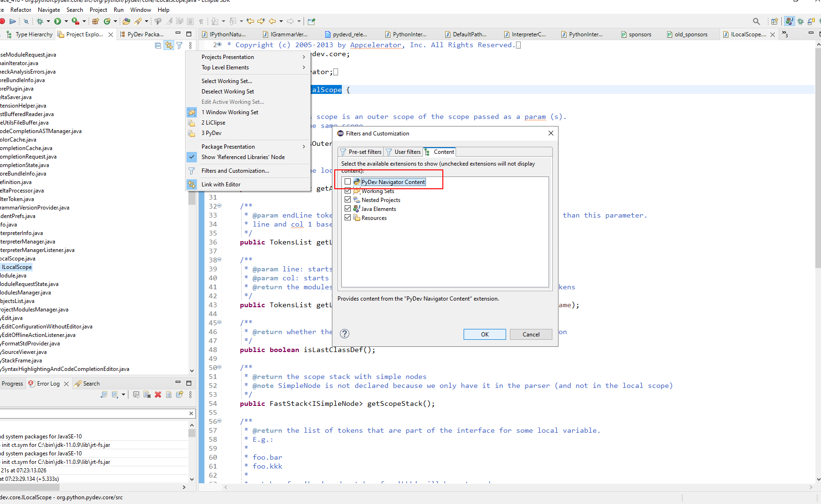Click the red X in Error Log toolbar
The height and width of the screenshot is (504, 821).
tap(158, 395)
